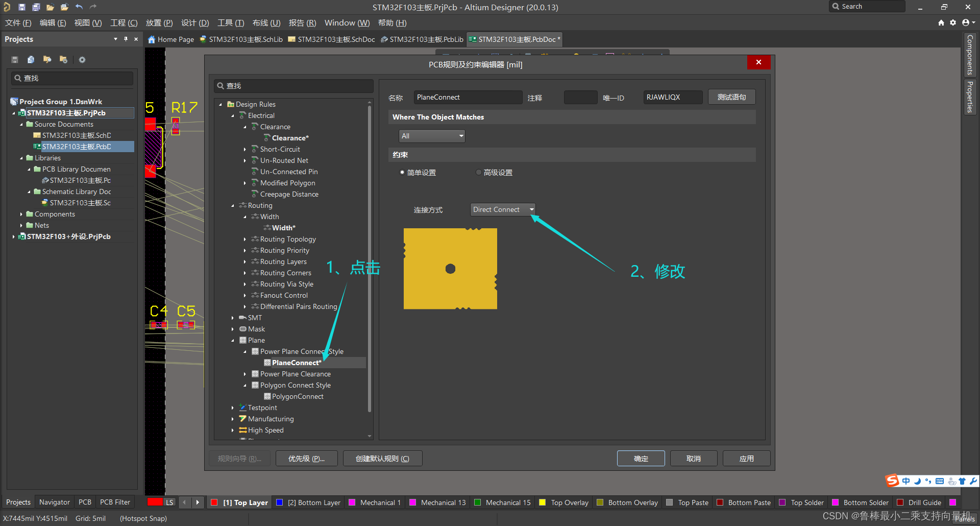The width and height of the screenshot is (980, 526).
Task: Open the Window menu
Action: coord(347,23)
